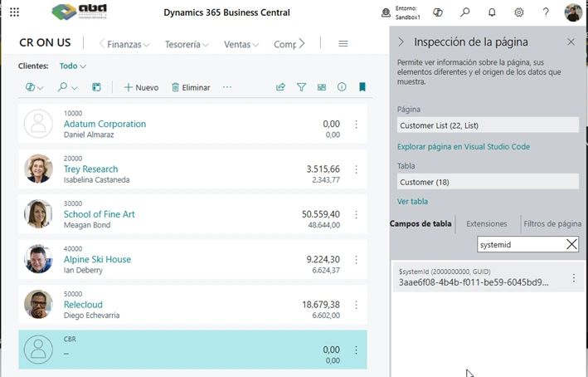Open the settings gear
This screenshot has width=588, height=377.
pos(518,12)
